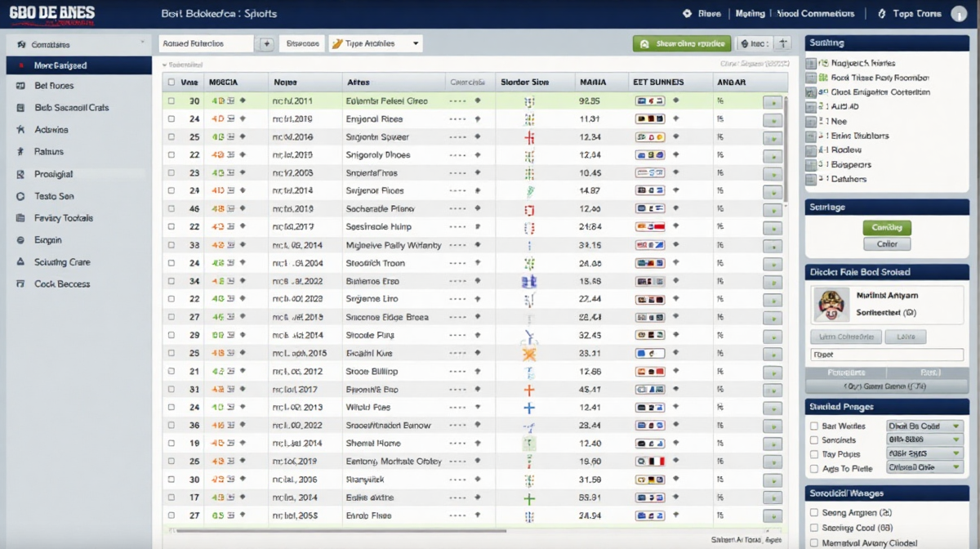Click the plus icon next to Romed Butarclios
Viewport: 980px width, 549px height.
point(266,44)
